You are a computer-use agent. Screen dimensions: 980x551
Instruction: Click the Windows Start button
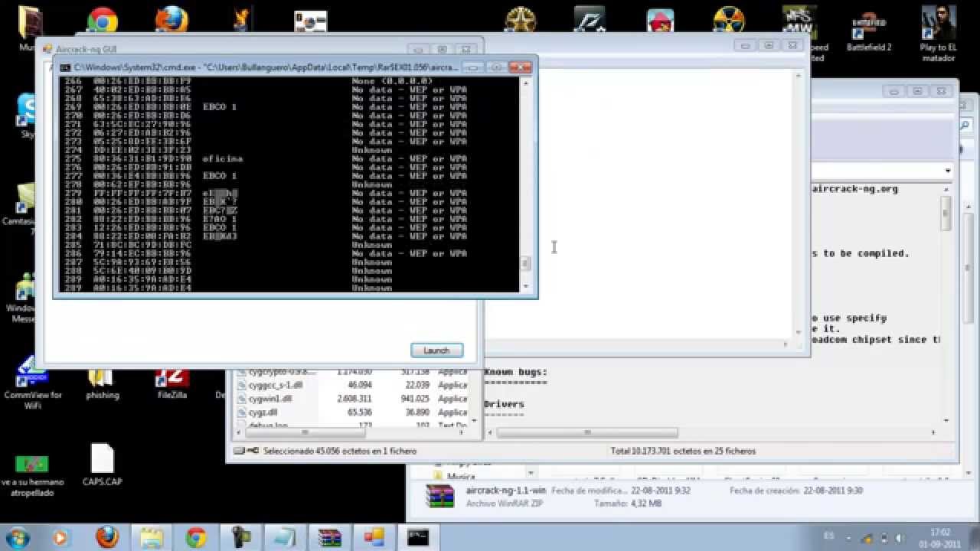(18, 536)
